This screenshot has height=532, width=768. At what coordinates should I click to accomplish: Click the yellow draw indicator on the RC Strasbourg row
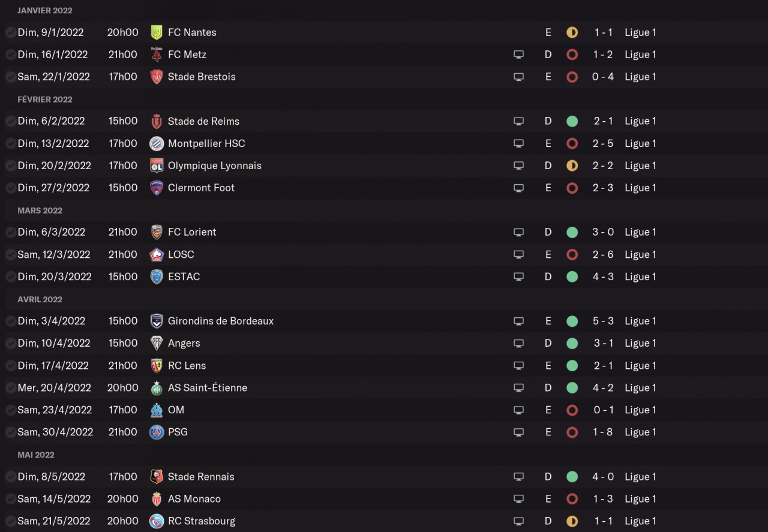point(572,521)
